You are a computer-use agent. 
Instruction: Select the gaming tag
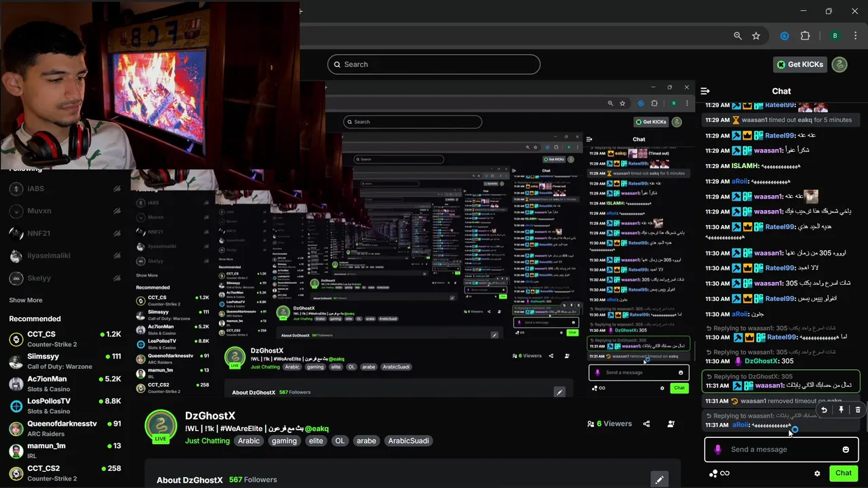[x=284, y=441]
